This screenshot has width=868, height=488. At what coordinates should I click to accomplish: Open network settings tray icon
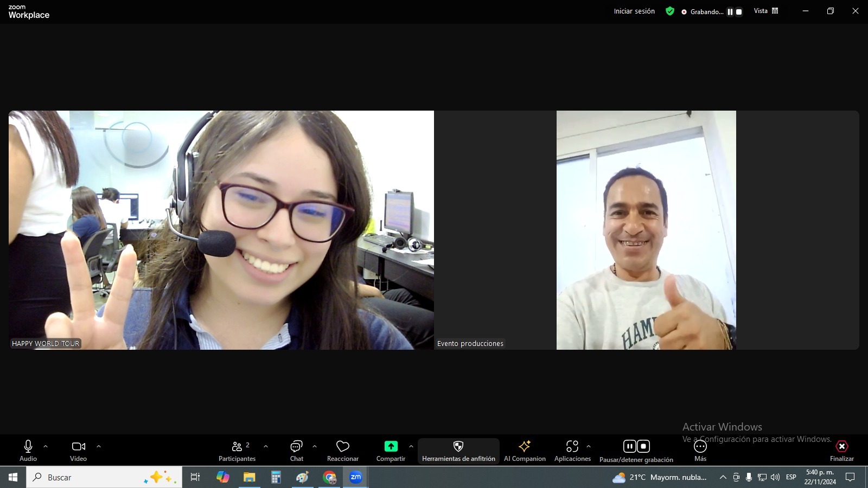click(x=762, y=477)
